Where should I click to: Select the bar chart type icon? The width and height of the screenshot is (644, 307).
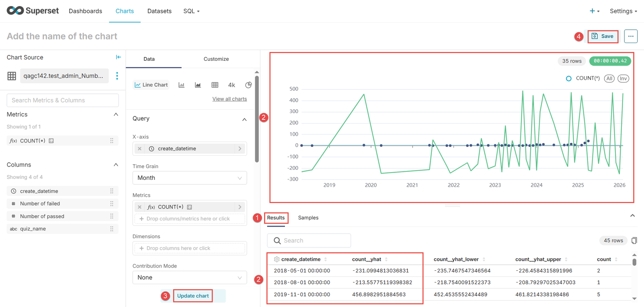(182, 85)
